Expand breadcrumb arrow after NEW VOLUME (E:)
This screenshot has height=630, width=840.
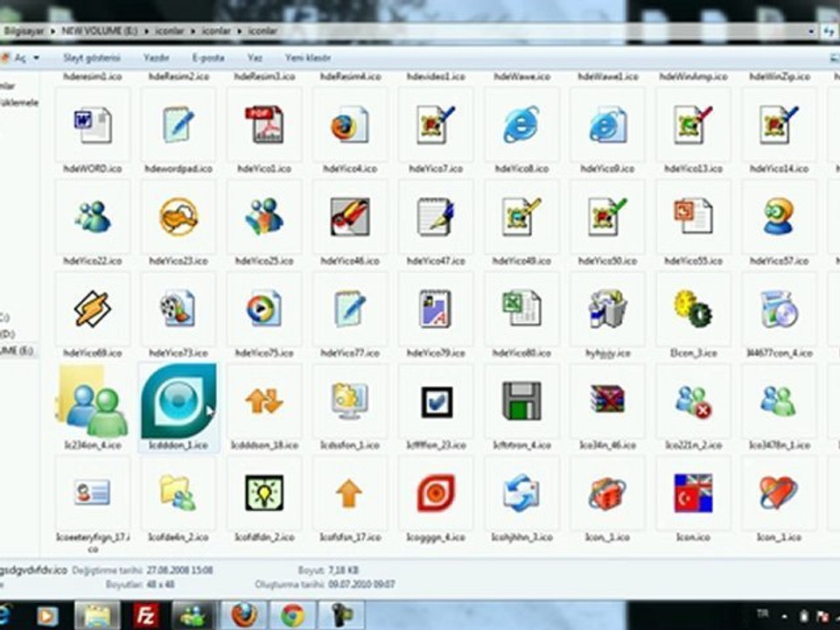pos(146,31)
